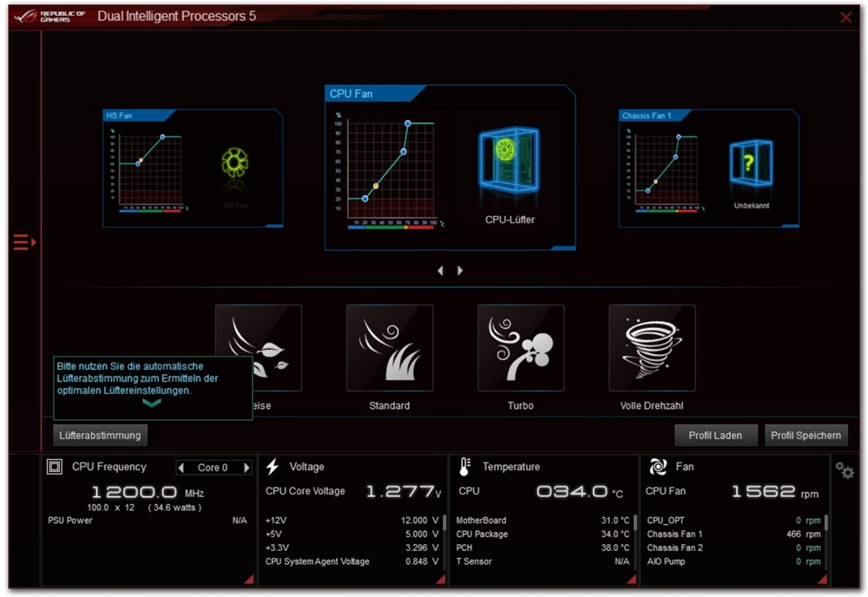Screen dimensions: 868x597
Task: Click the MotherBoard temperature row
Action: (543, 520)
